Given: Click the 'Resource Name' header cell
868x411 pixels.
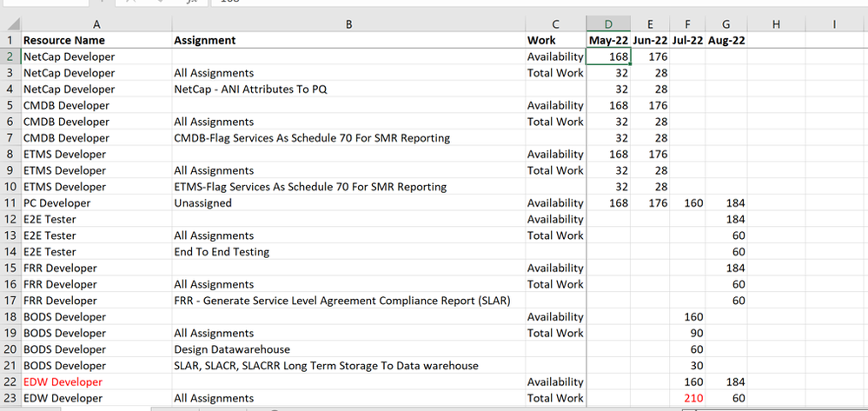Looking at the screenshot, I should (x=96, y=41).
